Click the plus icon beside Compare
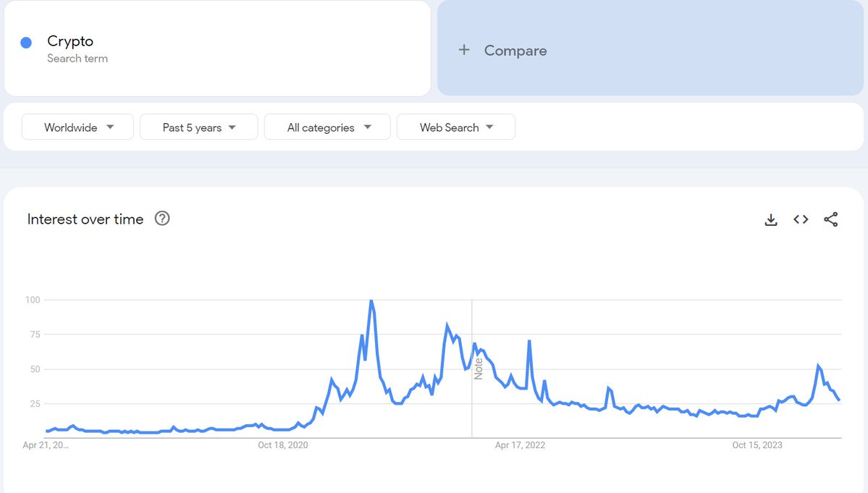This screenshot has width=868, height=493. pyautogui.click(x=464, y=50)
